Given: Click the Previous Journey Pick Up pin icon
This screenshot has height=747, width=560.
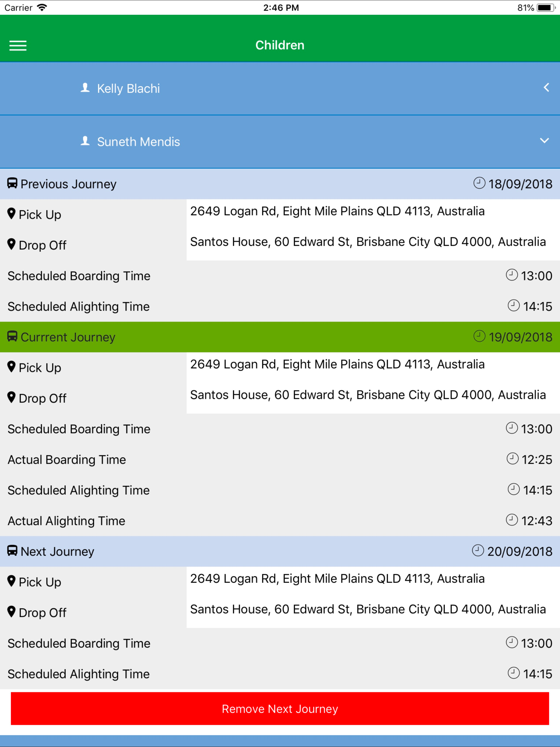Looking at the screenshot, I should (x=11, y=214).
